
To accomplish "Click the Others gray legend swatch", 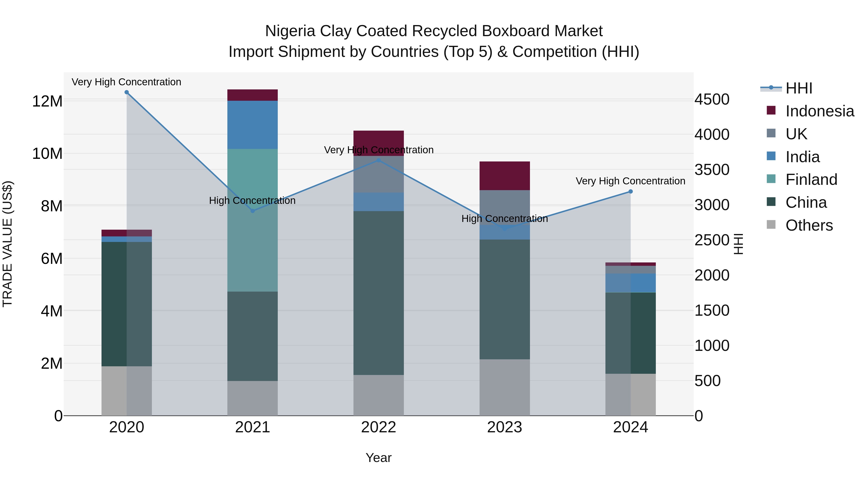I will (x=771, y=225).
